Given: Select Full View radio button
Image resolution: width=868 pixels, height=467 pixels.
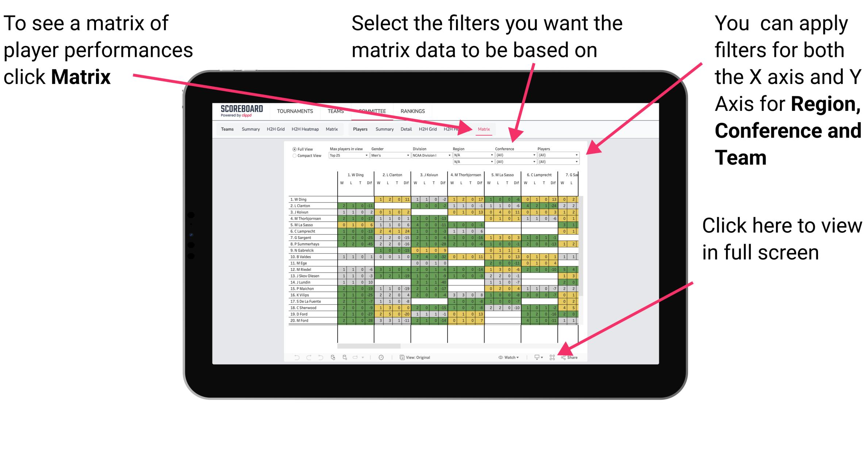Looking at the screenshot, I should click(x=293, y=149).
